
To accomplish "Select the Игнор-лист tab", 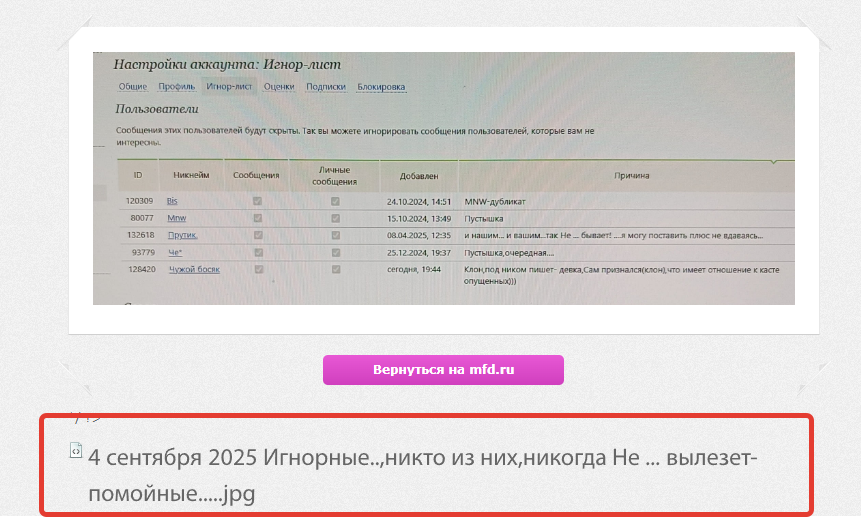I will (x=229, y=86).
